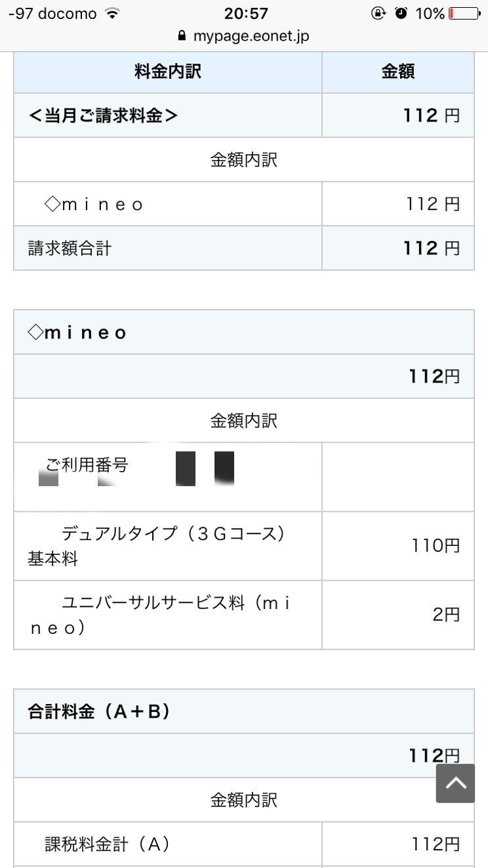Tap the ユニバーサルサービス料 row
The height and width of the screenshot is (868, 488).
pyautogui.click(x=167, y=615)
